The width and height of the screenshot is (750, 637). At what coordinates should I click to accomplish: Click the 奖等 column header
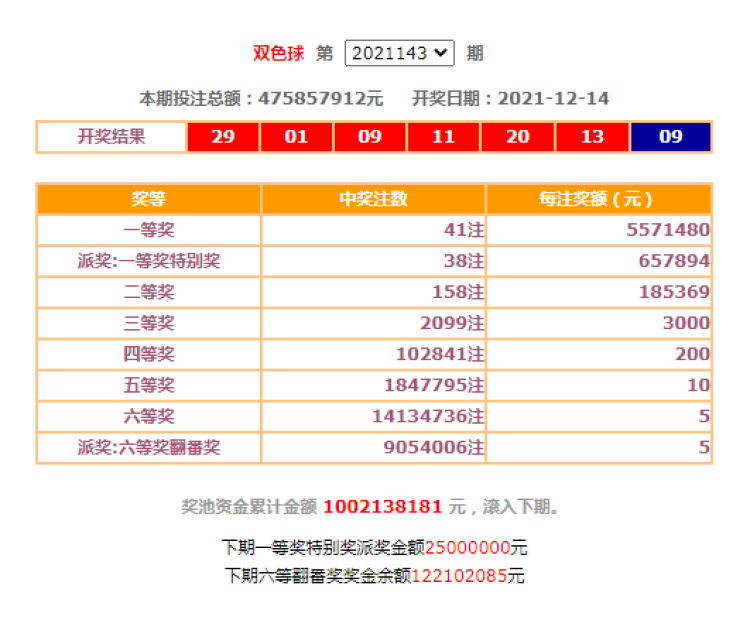[149, 199]
